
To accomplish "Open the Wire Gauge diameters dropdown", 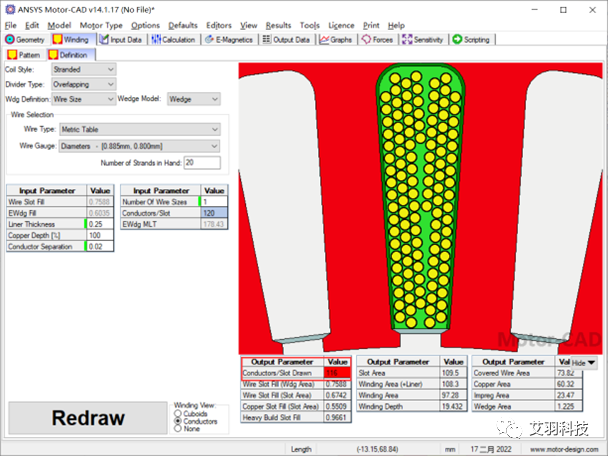I will (x=140, y=146).
